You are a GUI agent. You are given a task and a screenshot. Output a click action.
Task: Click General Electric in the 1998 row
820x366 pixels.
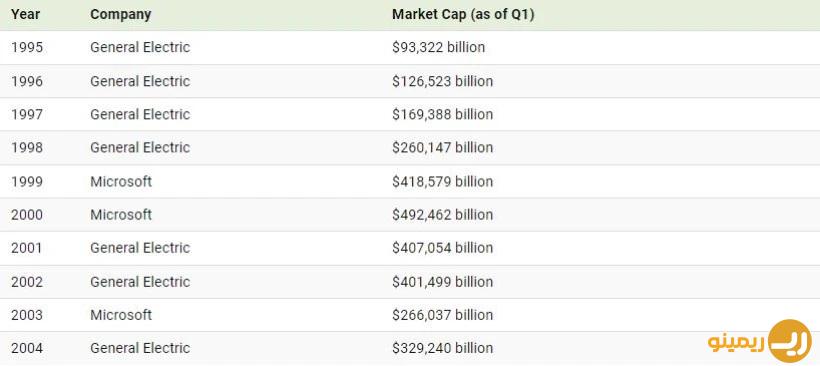point(140,147)
